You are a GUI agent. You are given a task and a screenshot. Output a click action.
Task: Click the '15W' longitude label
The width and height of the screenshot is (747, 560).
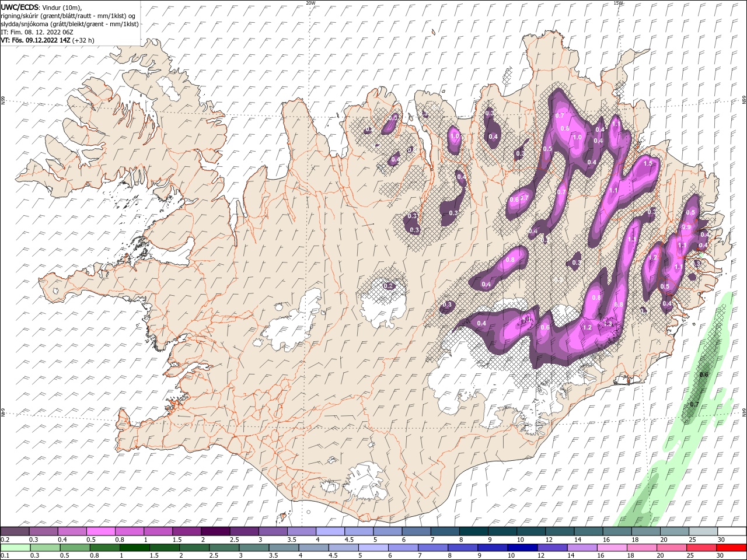tap(619, 3)
